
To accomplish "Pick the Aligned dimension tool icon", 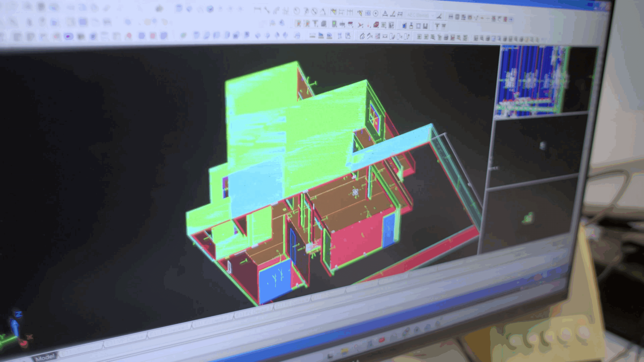I will click(x=267, y=10).
